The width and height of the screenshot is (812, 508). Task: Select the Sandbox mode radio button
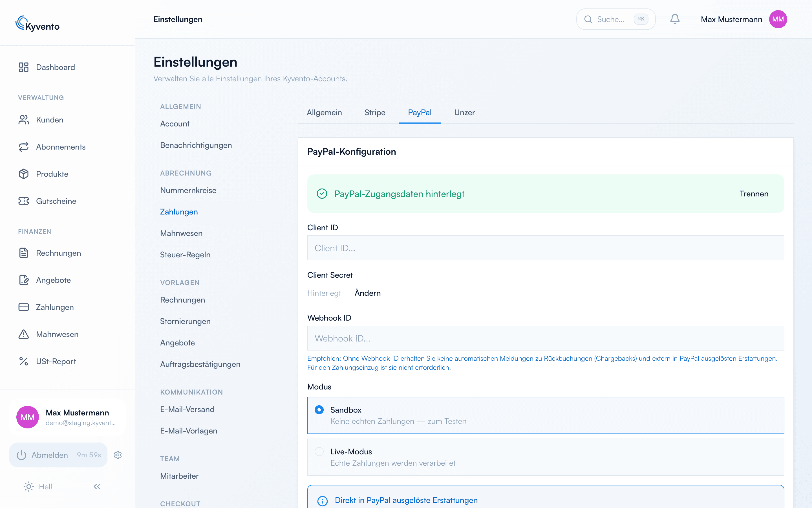pos(319,410)
